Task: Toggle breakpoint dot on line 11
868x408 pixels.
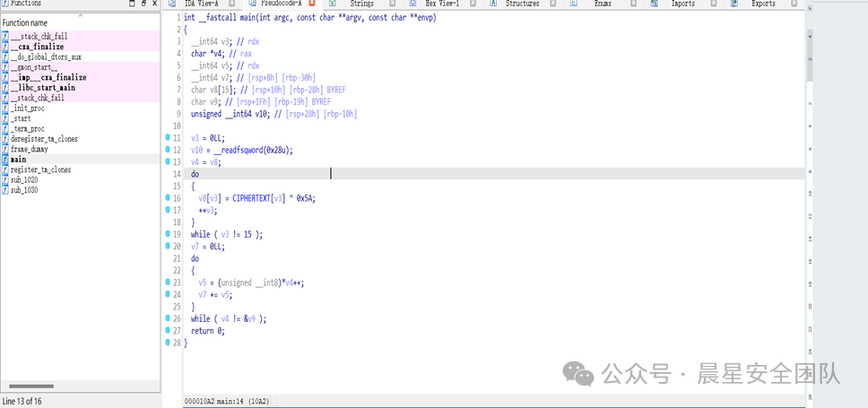Action: point(168,138)
